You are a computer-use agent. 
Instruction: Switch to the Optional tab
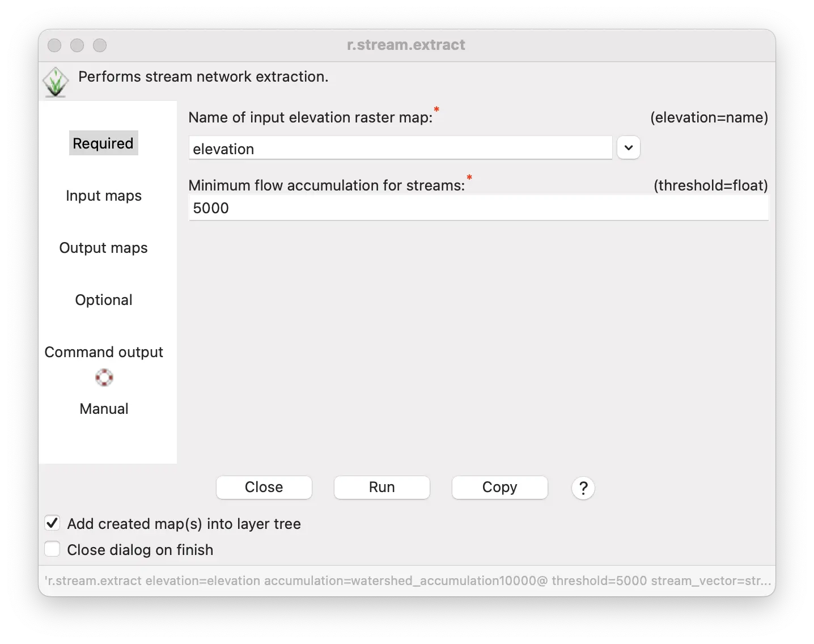point(104,300)
